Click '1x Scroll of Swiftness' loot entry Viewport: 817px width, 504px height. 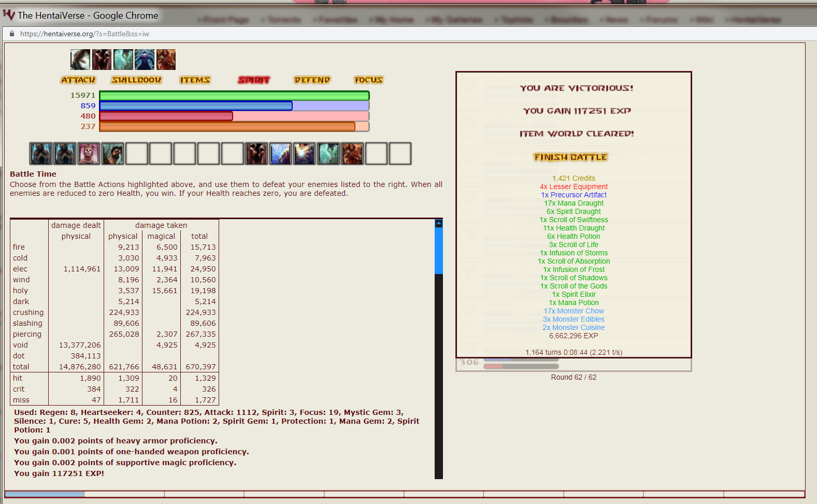(x=574, y=220)
